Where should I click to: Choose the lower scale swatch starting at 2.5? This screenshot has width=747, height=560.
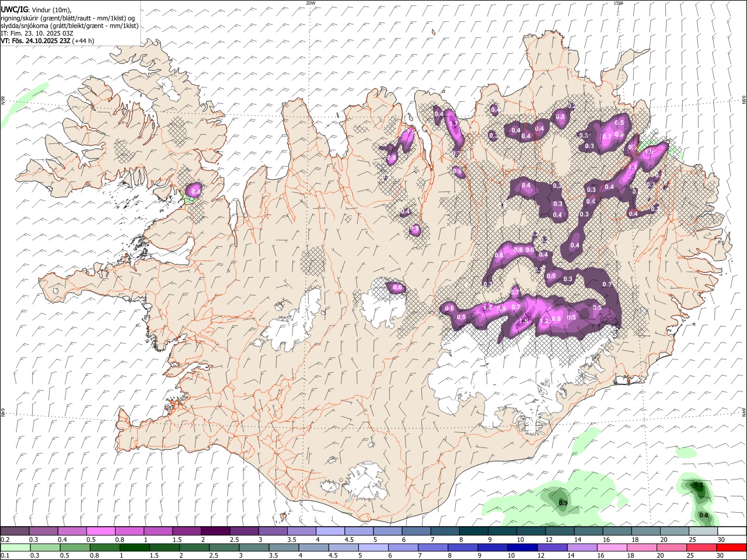224,547
